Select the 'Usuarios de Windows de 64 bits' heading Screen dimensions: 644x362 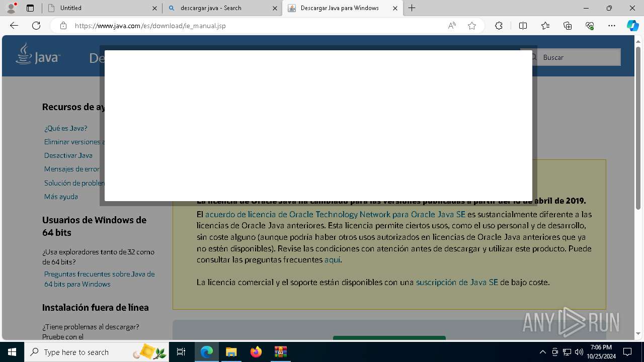[x=94, y=226]
